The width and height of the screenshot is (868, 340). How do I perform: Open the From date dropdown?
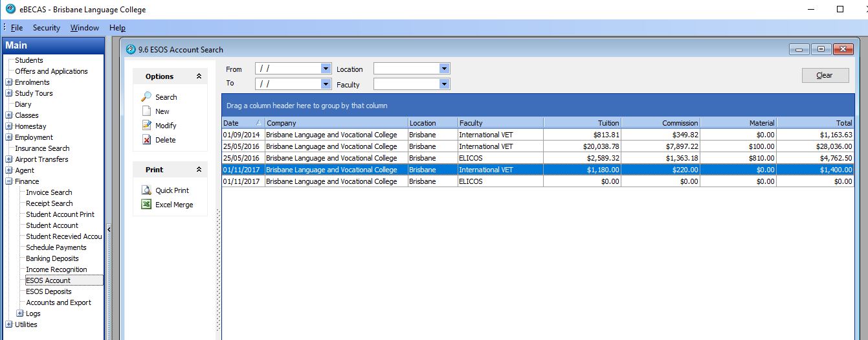click(x=326, y=69)
